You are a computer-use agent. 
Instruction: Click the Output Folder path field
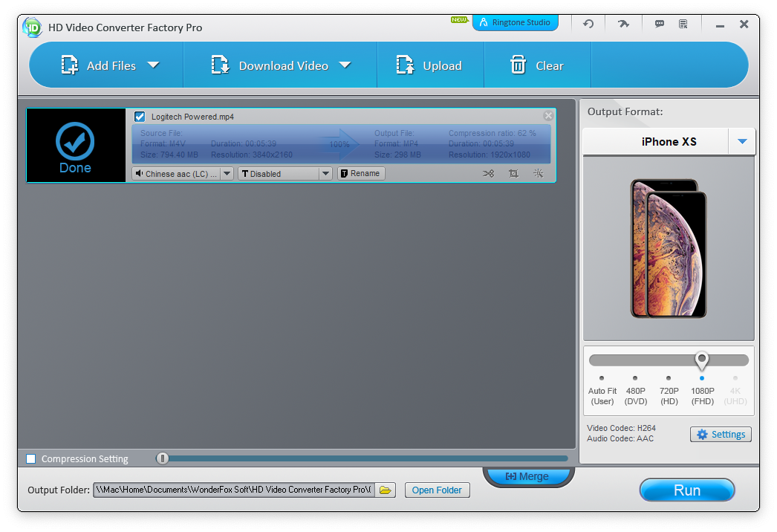click(234, 490)
